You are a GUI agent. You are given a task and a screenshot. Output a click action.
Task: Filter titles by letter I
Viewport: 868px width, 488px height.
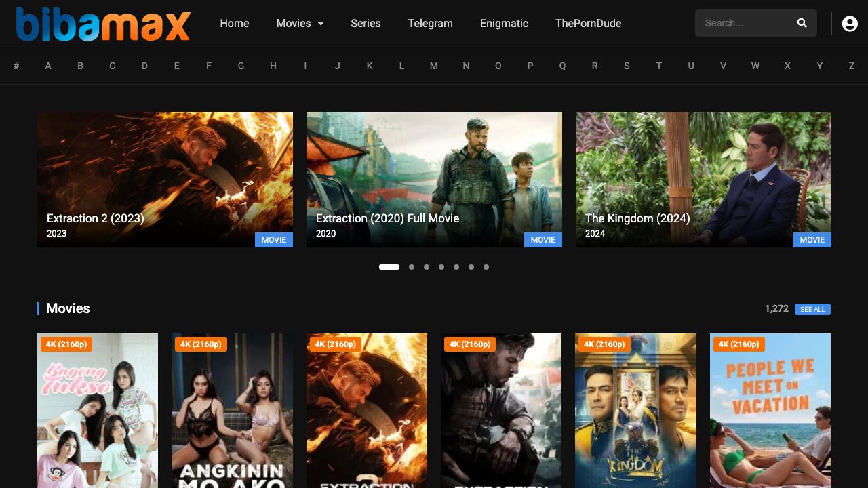point(305,66)
